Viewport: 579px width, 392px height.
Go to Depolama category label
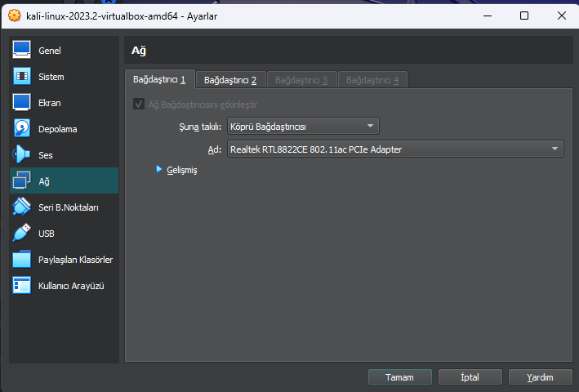click(x=58, y=129)
